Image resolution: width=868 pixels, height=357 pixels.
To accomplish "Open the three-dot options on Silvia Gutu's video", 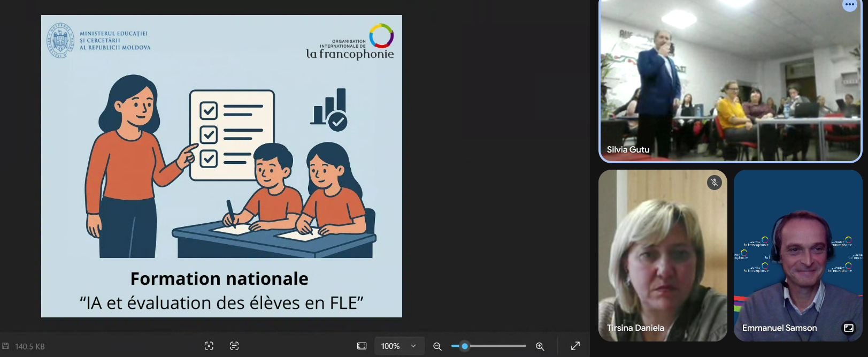I will [850, 5].
